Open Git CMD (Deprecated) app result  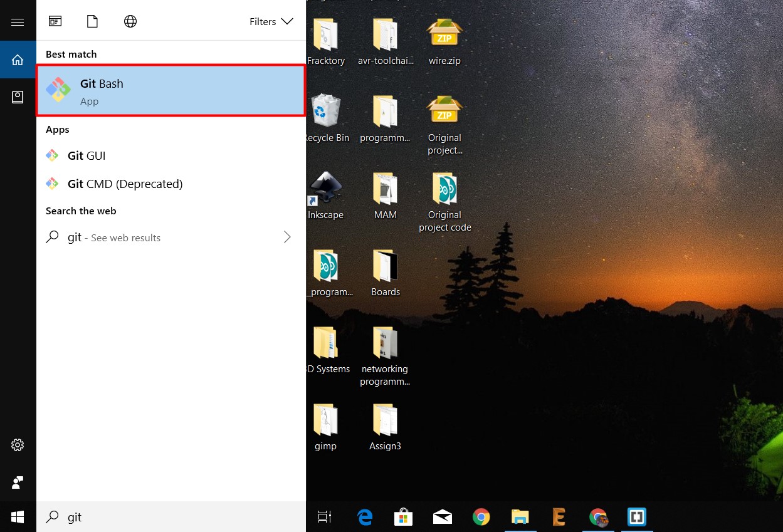[x=171, y=184]
